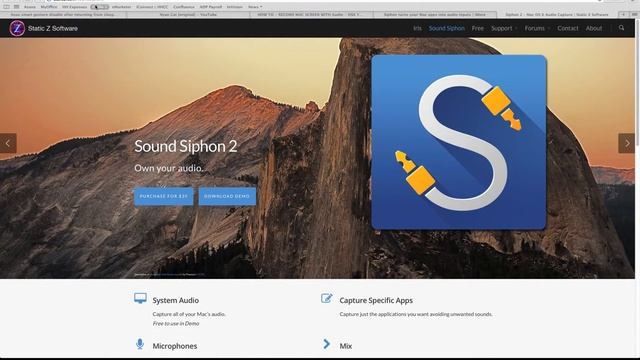Advance to next slide with right arrow
Viewport: 640px width, 360px height.
(x=627, y=143)
